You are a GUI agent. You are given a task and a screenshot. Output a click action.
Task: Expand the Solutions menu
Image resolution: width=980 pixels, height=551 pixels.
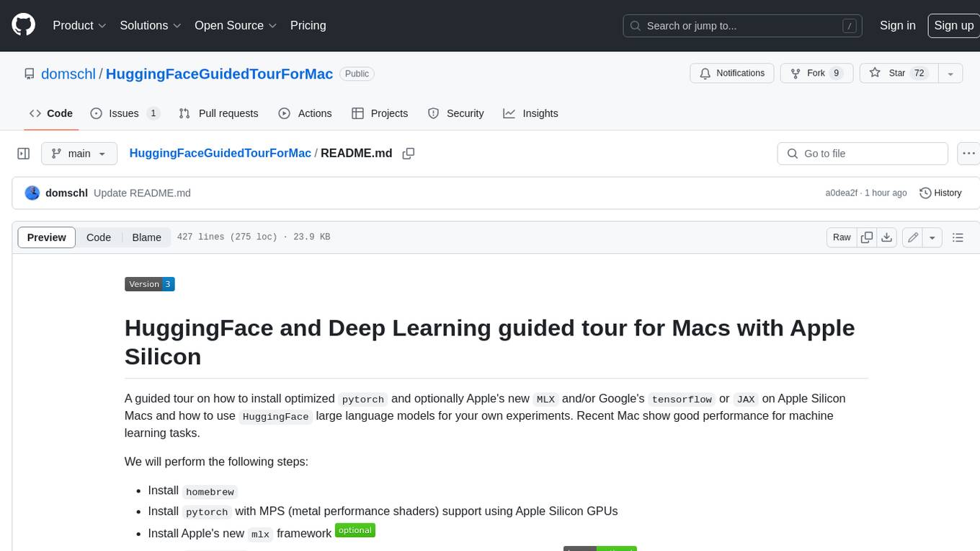click(x=150, y=25)
